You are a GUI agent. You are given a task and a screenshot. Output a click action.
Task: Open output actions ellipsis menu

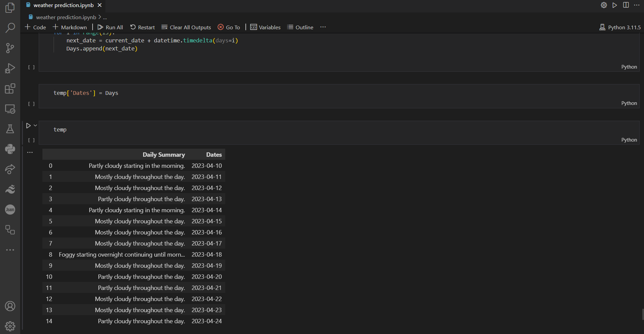(x=30, y=152)
